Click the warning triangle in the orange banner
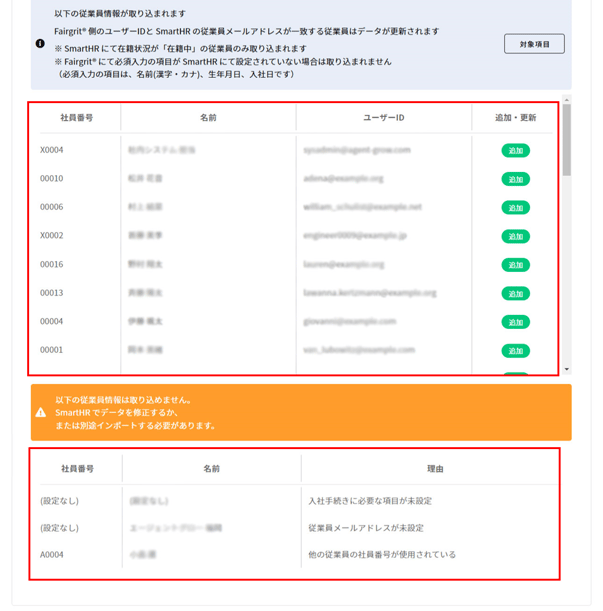 pyautogui.click(x=41, y=412)
